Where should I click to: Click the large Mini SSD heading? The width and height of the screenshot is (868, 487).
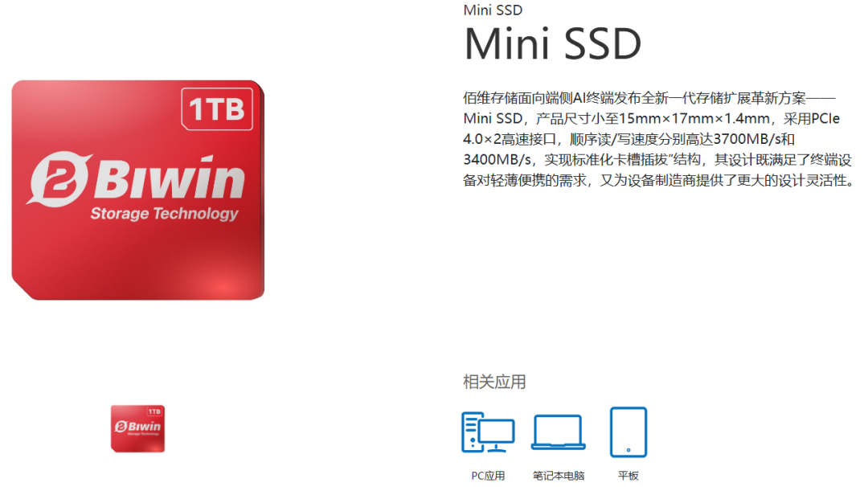click(552, 43)
